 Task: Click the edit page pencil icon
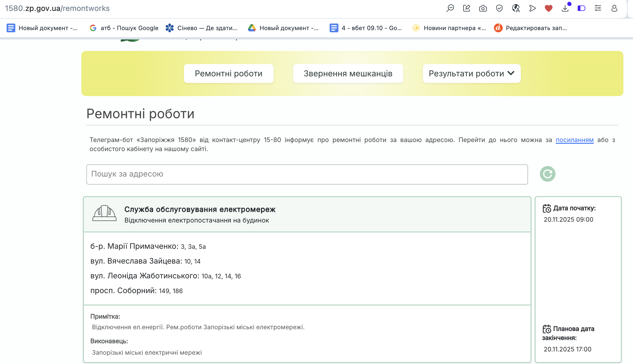[x=467, y=8]
